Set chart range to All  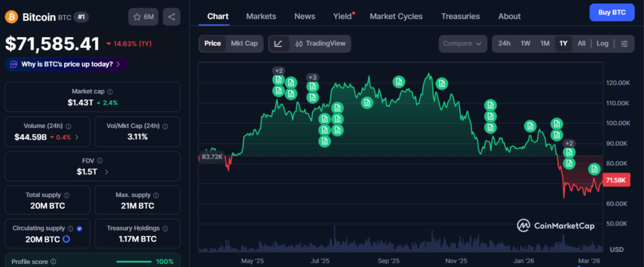[x=582, y=43]
